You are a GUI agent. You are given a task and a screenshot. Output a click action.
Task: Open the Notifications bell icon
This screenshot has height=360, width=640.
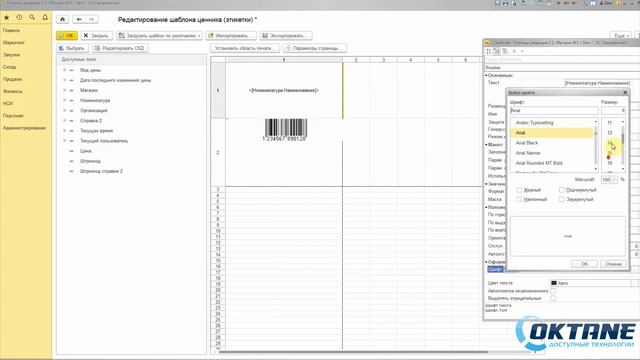[45, 18]
